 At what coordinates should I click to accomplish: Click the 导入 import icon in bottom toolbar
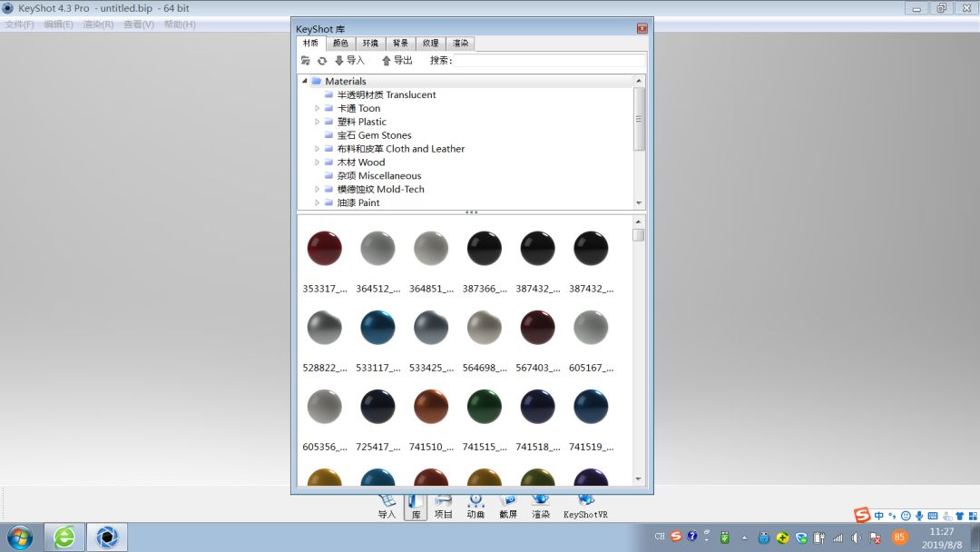point(387,507)
